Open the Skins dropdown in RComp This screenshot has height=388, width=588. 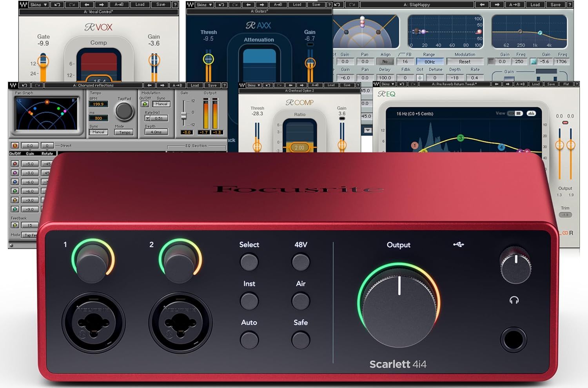253,85
